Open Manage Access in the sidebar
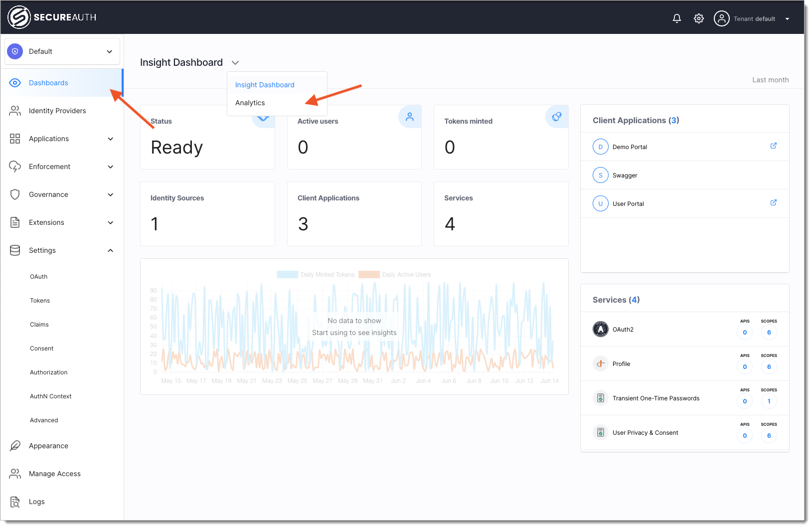 (62, 474)
